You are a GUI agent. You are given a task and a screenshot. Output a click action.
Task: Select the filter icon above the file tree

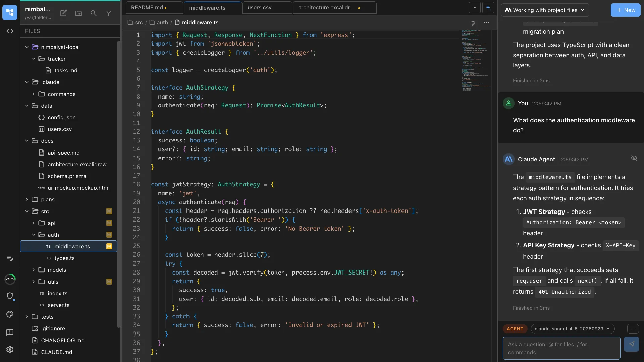108,13
